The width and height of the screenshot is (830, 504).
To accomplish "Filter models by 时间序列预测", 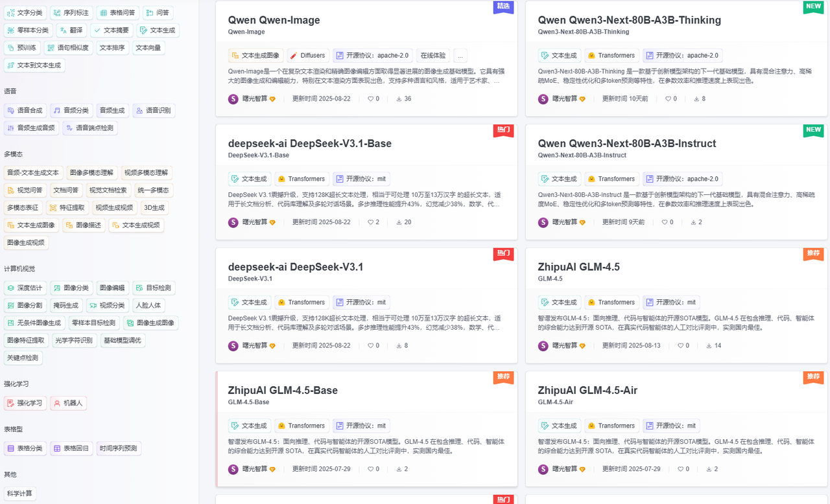I will coord(118,448).
